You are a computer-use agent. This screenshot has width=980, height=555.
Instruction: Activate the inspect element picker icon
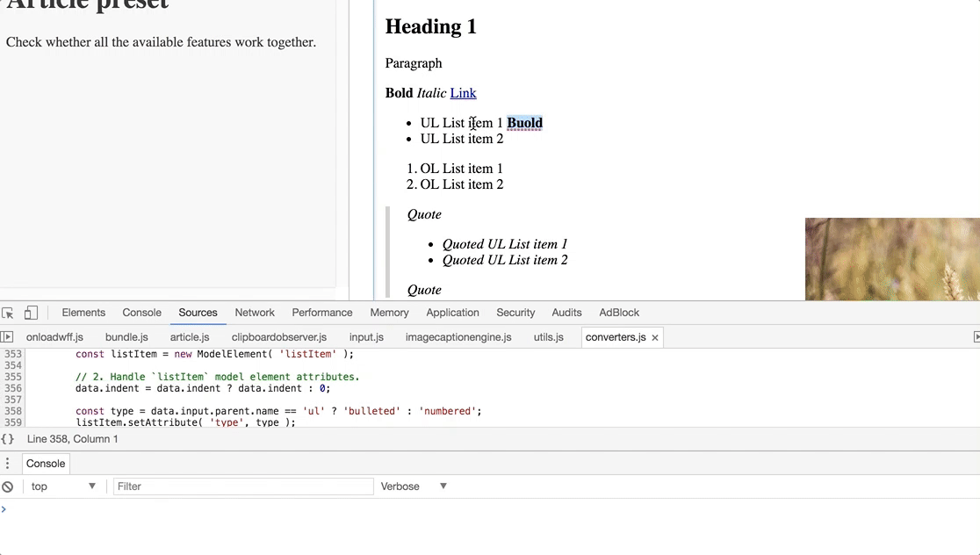tap(8, 314)
